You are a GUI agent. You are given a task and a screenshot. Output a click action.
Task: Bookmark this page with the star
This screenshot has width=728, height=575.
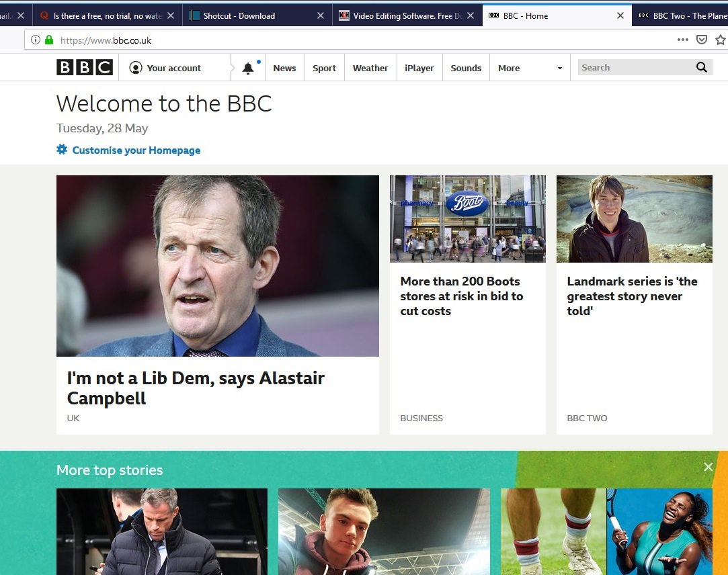721,40
